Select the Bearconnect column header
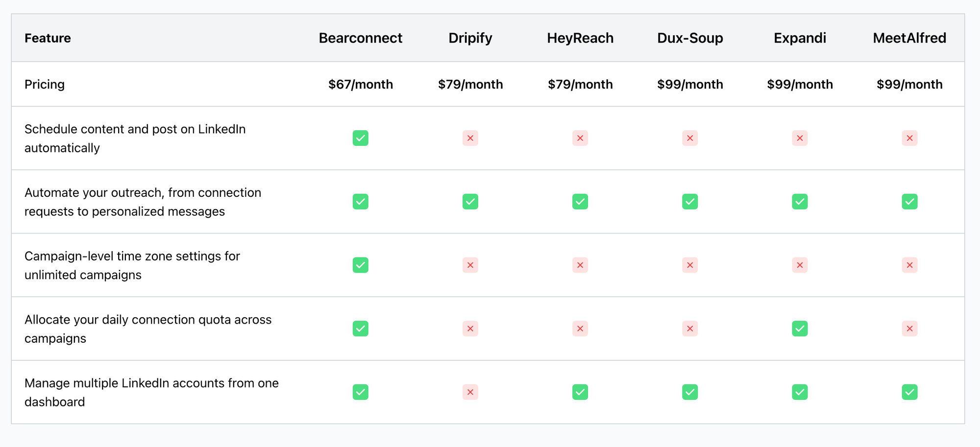The height and width of the screenshot is (447, 980). (x=360, y=38)
